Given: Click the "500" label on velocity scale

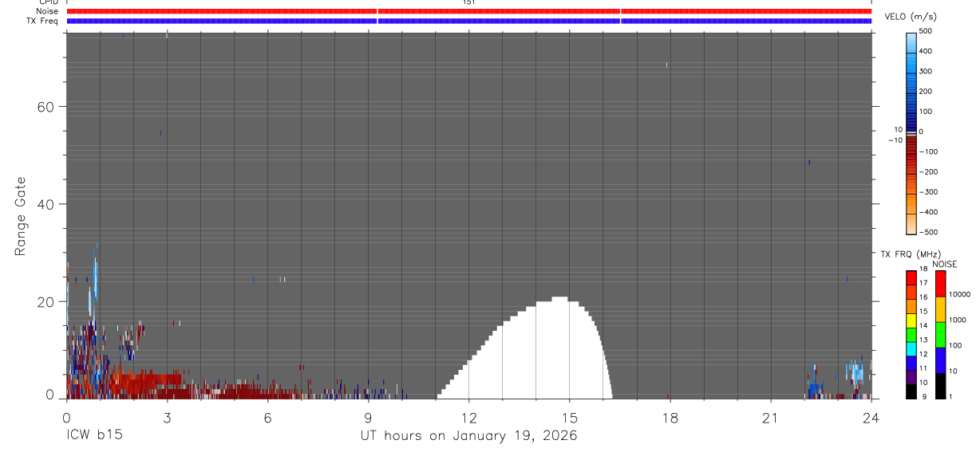Looking at the screenshot, I should coord(926,31).
